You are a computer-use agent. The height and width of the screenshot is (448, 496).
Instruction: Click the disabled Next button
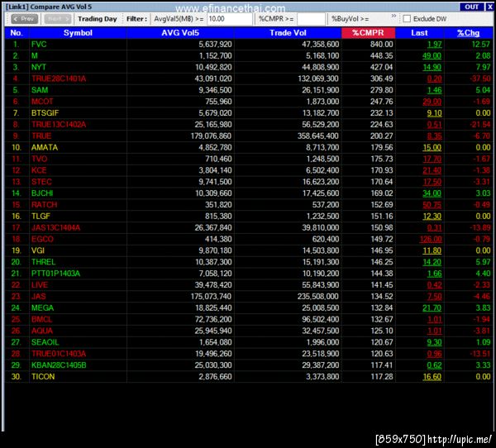tap(58, 19)
